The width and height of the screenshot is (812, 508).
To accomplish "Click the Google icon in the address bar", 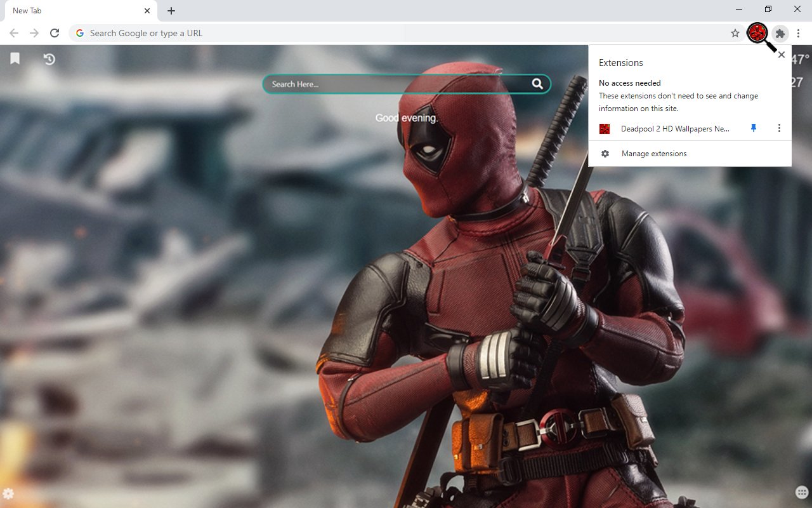I will point(80,33).
